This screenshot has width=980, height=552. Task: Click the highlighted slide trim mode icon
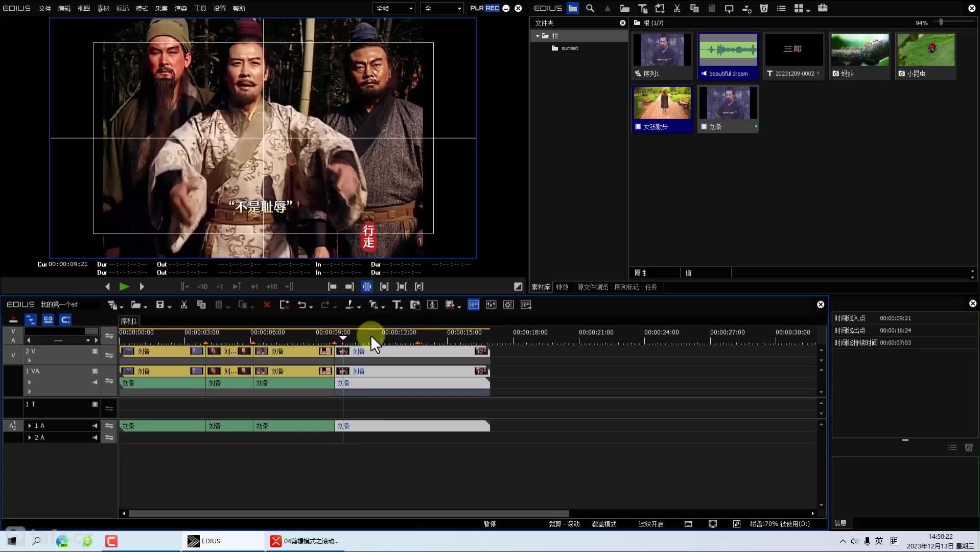[367, 287]
